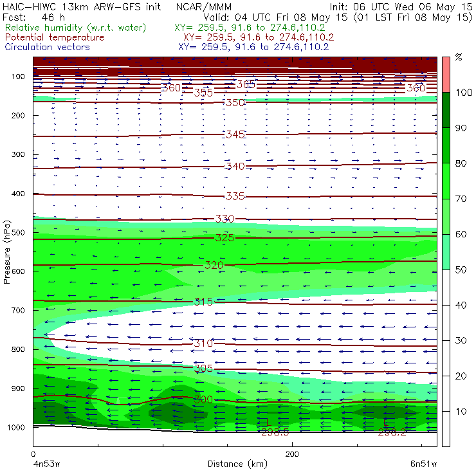Viewport: 476px width, 476px height.
Task: Click the white 40–50% colorbar segment
Action: coord(446,288)
